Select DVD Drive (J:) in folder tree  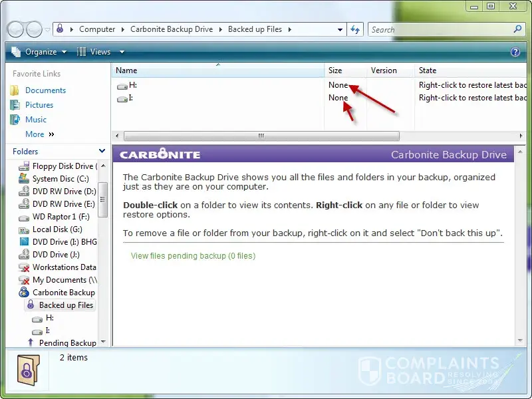coord(49,255)
